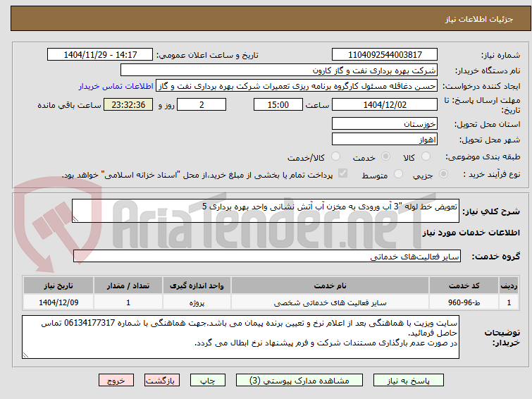Select the جزیی purchase type radio
Screen dimensions: 532x399
coord(443,174)
